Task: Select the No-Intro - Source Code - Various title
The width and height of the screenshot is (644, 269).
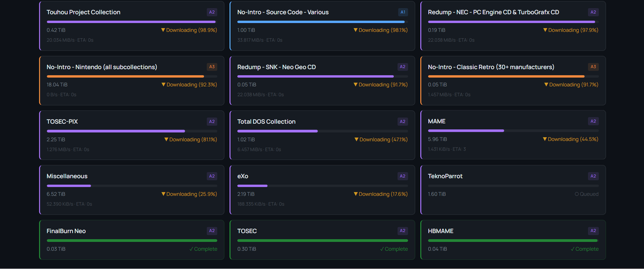Action: [283, 12]
